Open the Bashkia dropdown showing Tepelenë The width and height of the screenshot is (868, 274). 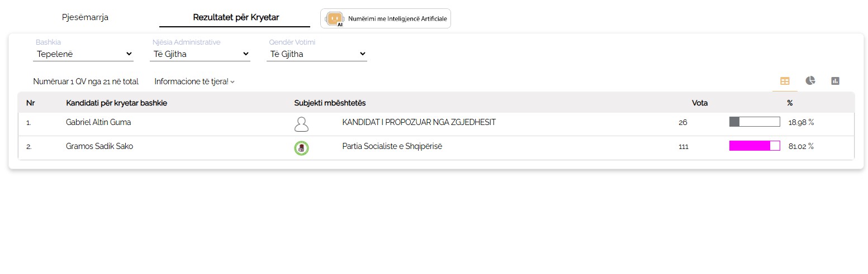pos(84,54)
